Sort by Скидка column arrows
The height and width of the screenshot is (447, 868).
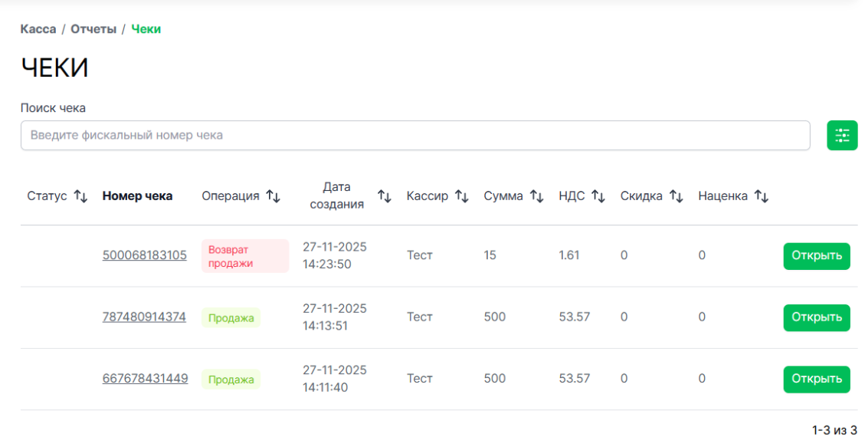(x=676, y=196)
